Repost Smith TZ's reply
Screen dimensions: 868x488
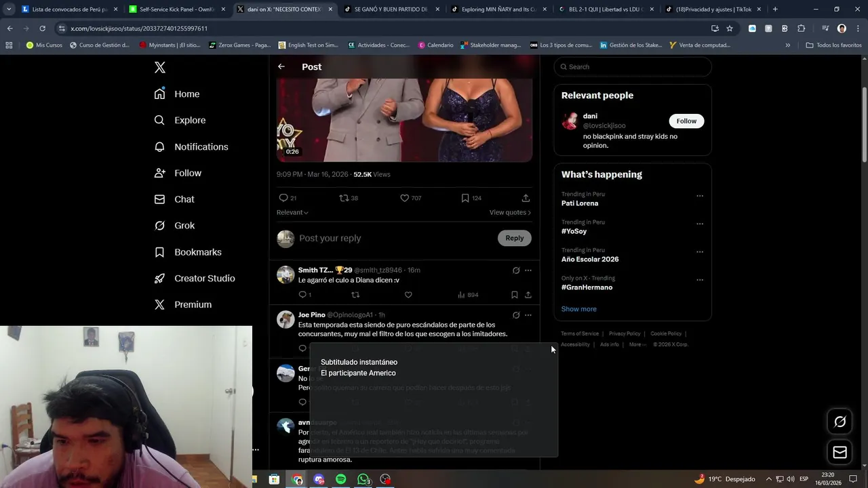(355, 295)
